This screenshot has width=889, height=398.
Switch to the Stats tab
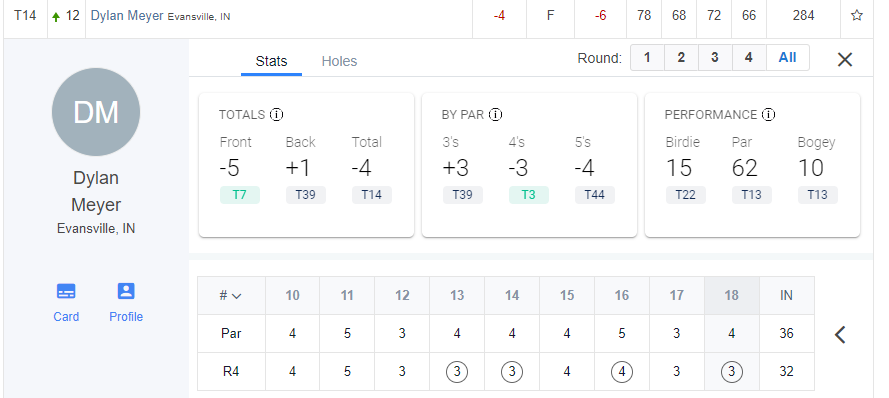tap(271, 61)
